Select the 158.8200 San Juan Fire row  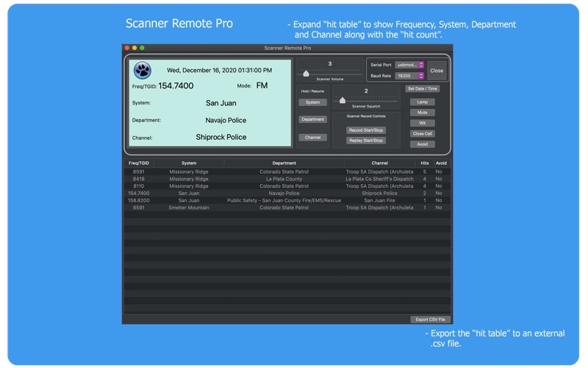point(287,200)
